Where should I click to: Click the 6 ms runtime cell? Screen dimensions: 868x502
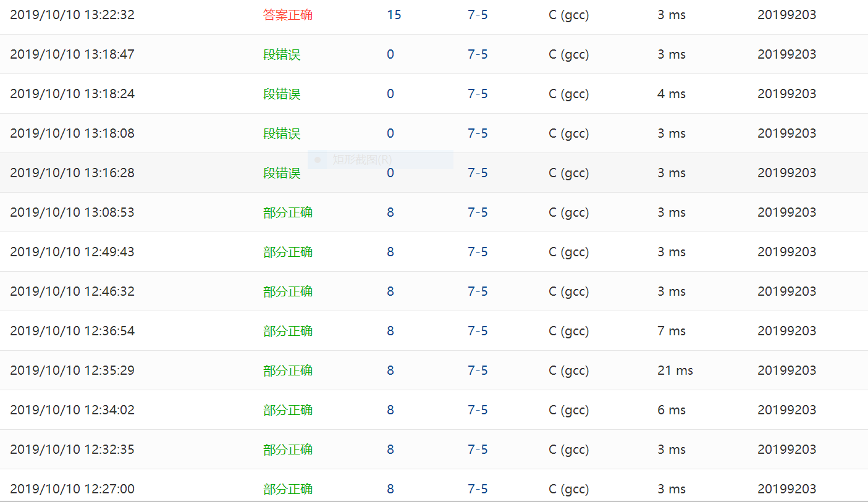[x=672, y=410]
